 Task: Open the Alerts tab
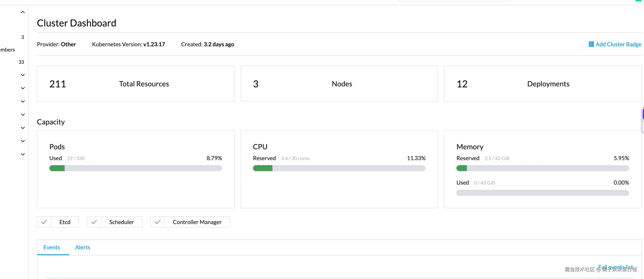click(82, 247)
